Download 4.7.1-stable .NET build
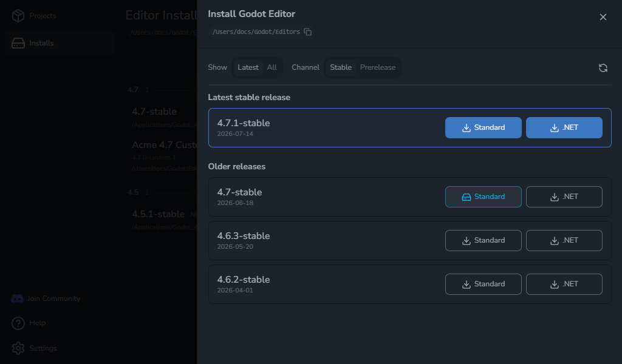 coord(564,127)
